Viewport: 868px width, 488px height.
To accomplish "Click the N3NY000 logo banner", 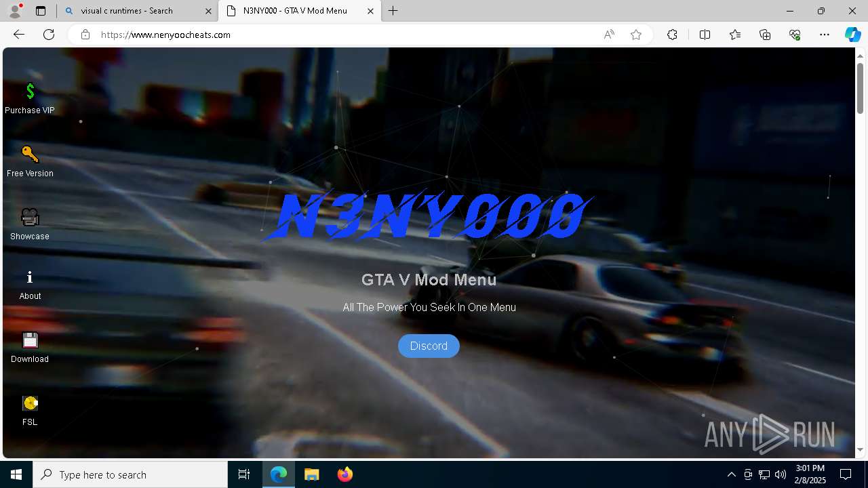I will click(x=429, y=217).
